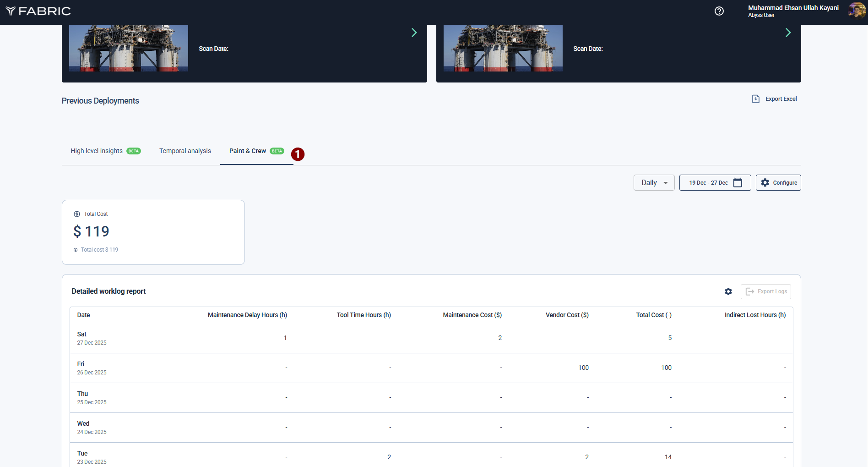The height and width of the screenshot is (467, 868).
Task: Click the user profile avatar
Action: (857, 10)
